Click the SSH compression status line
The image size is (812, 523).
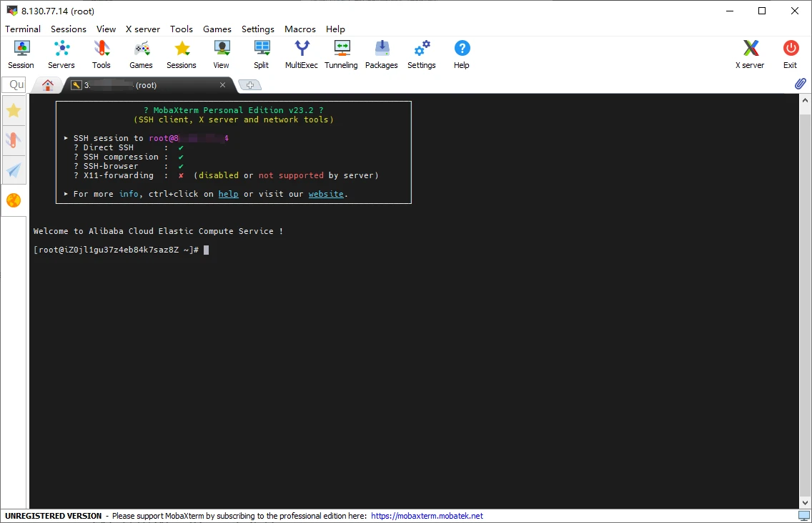pyautogui.click(x=129, y=157)
